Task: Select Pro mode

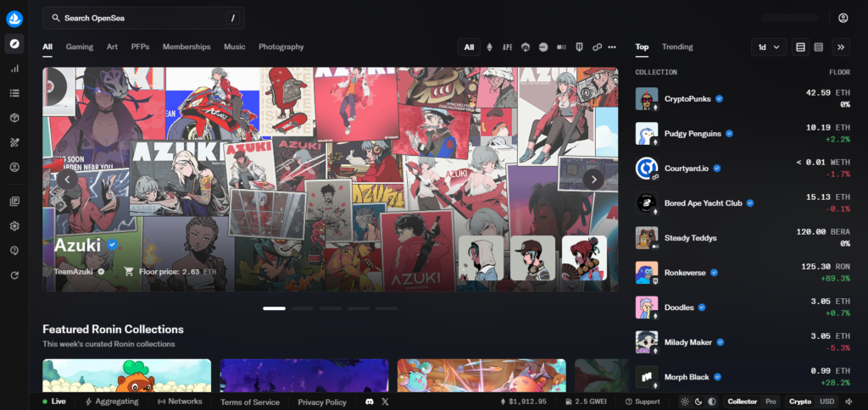Action: pos(771,402)
